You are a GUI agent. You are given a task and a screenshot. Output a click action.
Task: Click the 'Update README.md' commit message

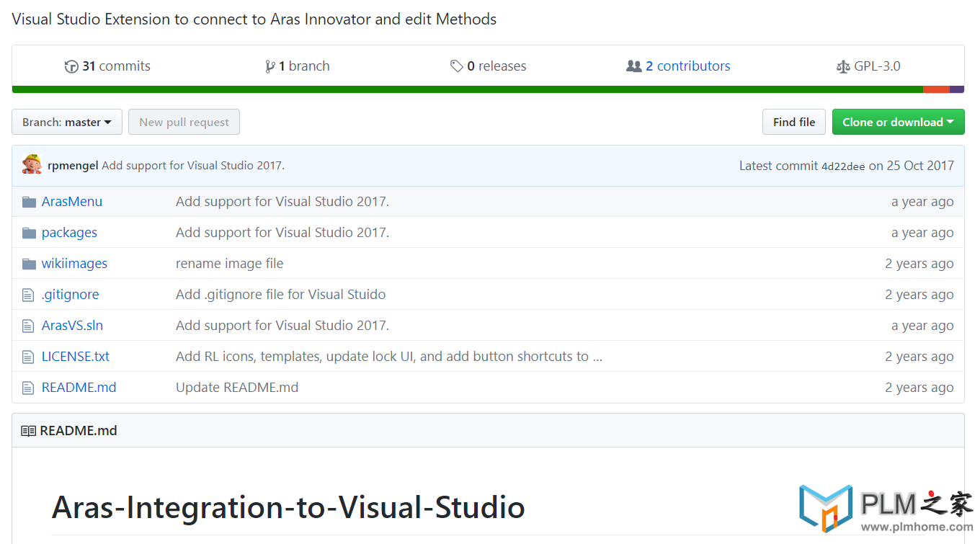237,388
